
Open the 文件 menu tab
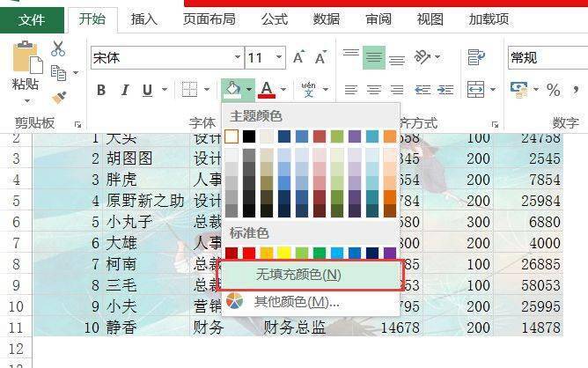click(32, 20)
